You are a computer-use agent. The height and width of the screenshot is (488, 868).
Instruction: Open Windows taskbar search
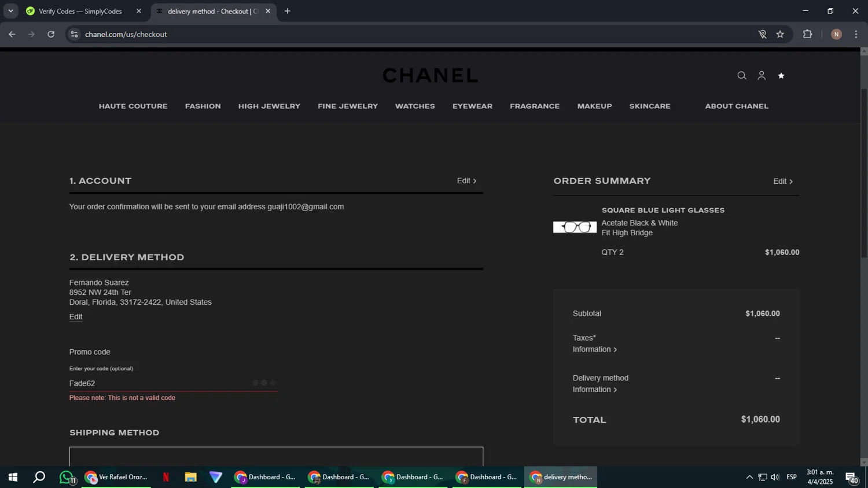pyautogui.click(x=39, y=478)
